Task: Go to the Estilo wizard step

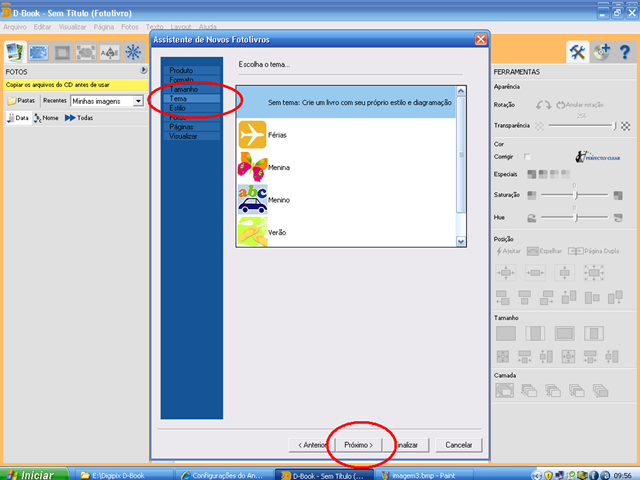Action: (x=192, y=108)
